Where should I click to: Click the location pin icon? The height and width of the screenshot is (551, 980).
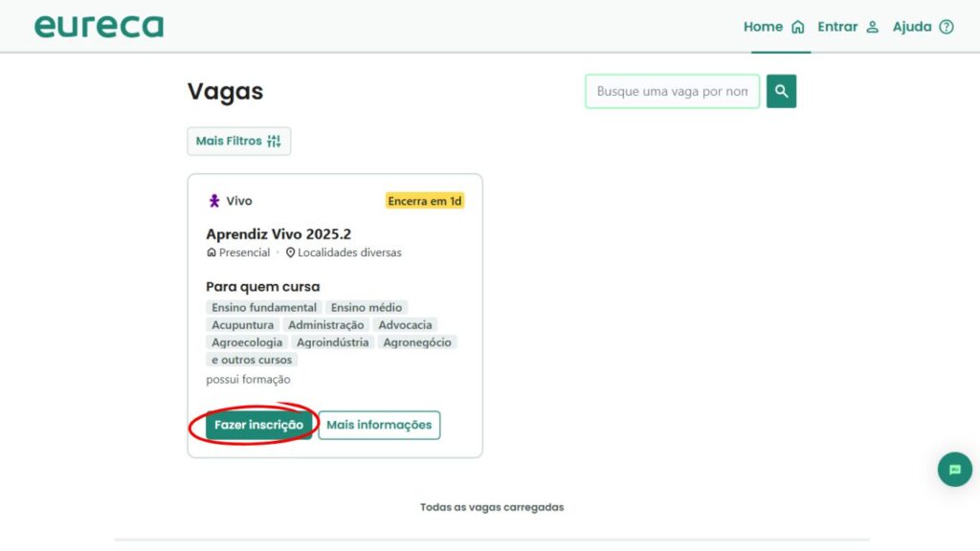pyautogui.click(x=290, y=253)
